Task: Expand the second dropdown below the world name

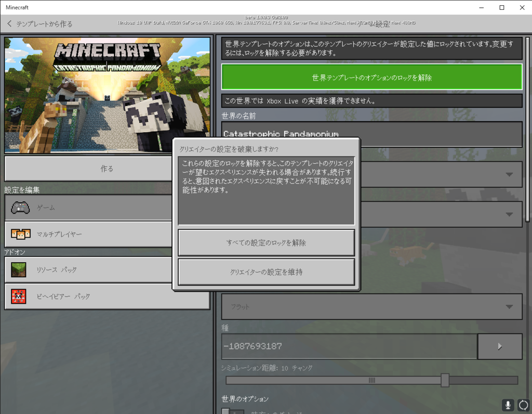Action: click(x=441, y=214)
